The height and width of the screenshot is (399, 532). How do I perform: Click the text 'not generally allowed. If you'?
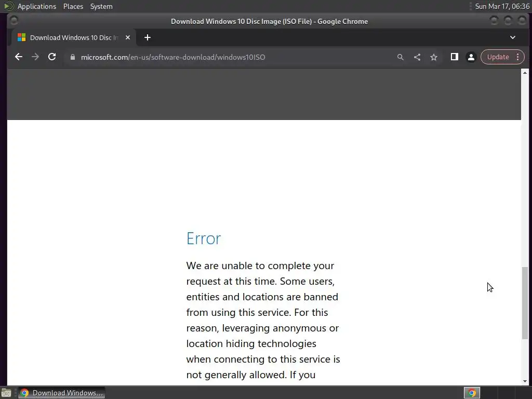tap(251, 375)
